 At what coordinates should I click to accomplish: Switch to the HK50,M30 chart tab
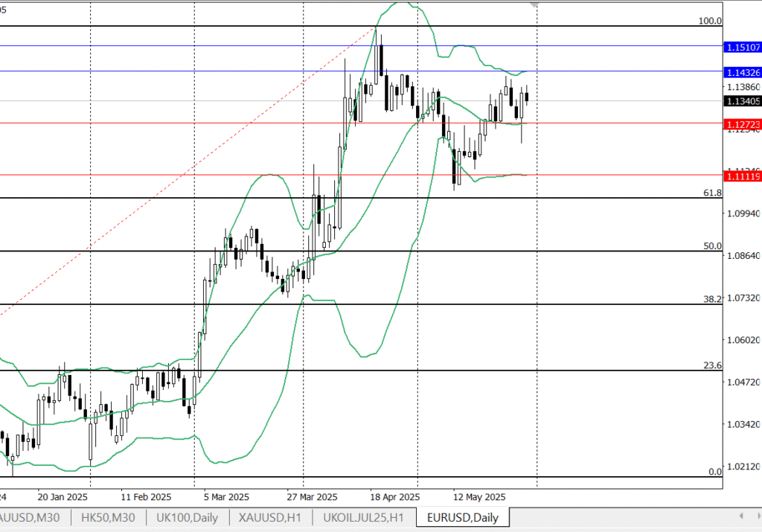[109, 517]
